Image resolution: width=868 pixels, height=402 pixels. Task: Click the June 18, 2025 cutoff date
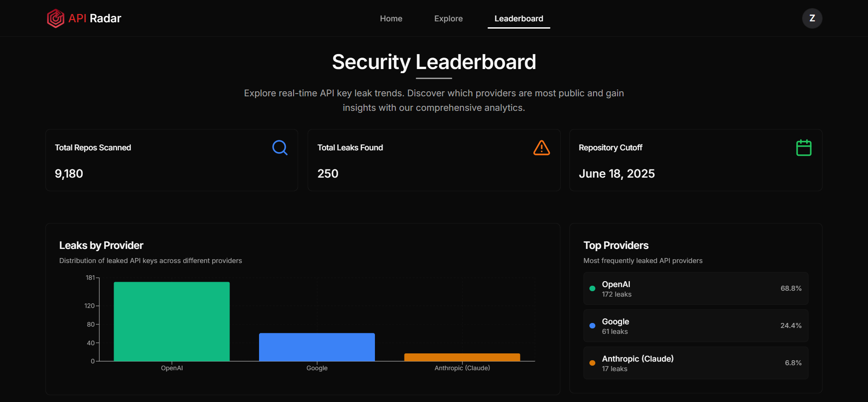coord(617,174)
